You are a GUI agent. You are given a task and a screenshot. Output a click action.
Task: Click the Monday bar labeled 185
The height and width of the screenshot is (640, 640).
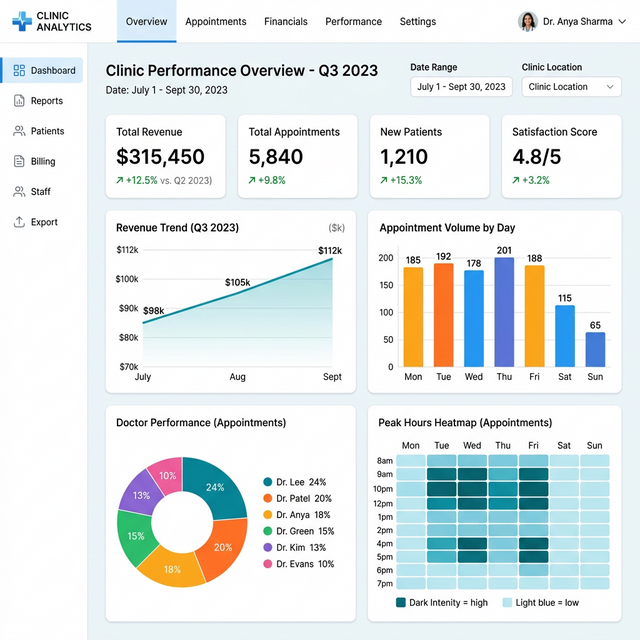click(413, 317)
